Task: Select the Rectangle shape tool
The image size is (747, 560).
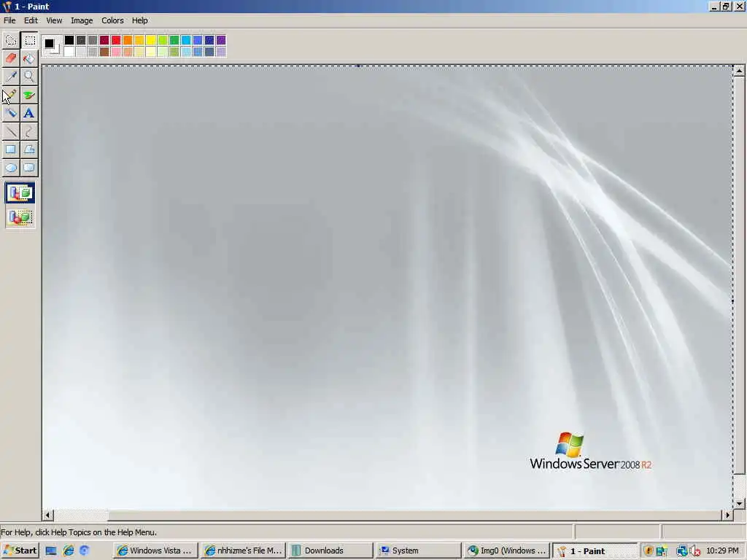Action: pyautogui.click(x=11, y=149)
